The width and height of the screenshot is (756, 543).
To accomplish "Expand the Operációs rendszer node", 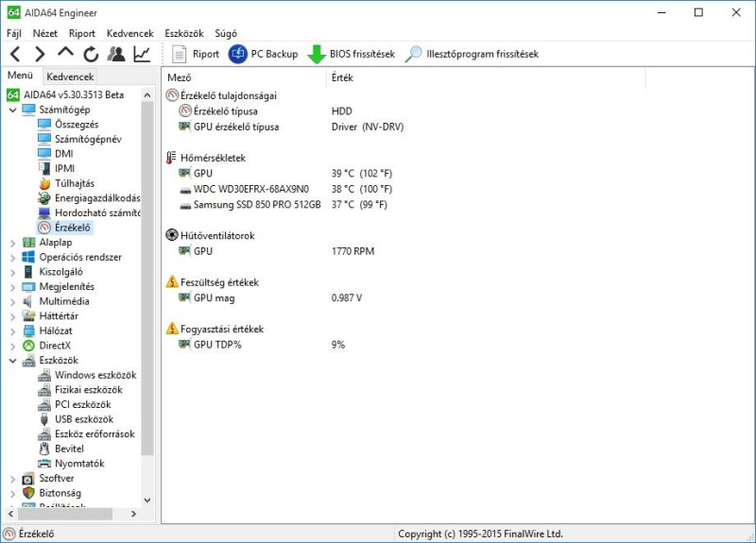I will click(x=13, y=258).
